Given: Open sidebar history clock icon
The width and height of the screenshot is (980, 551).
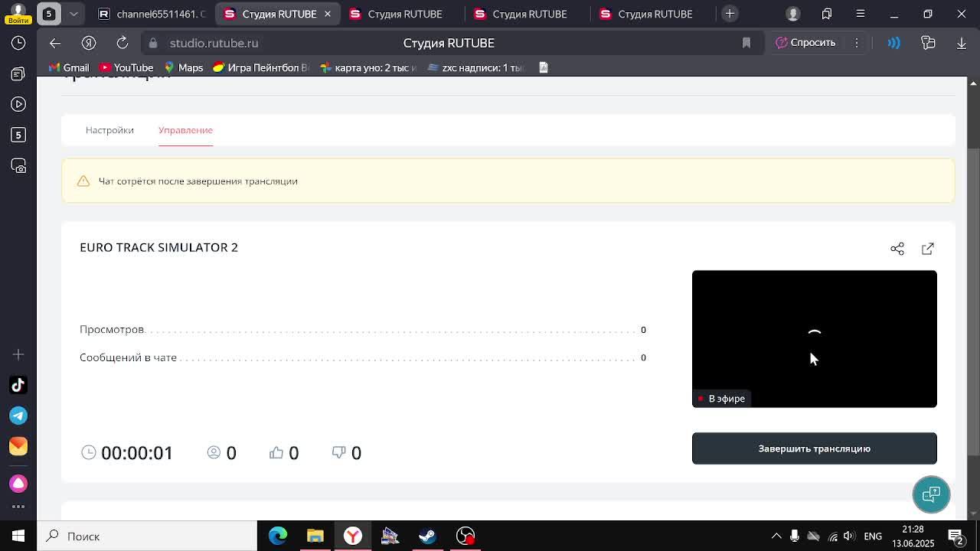Looking at the screenshot, I should click(x=18, y=43).
